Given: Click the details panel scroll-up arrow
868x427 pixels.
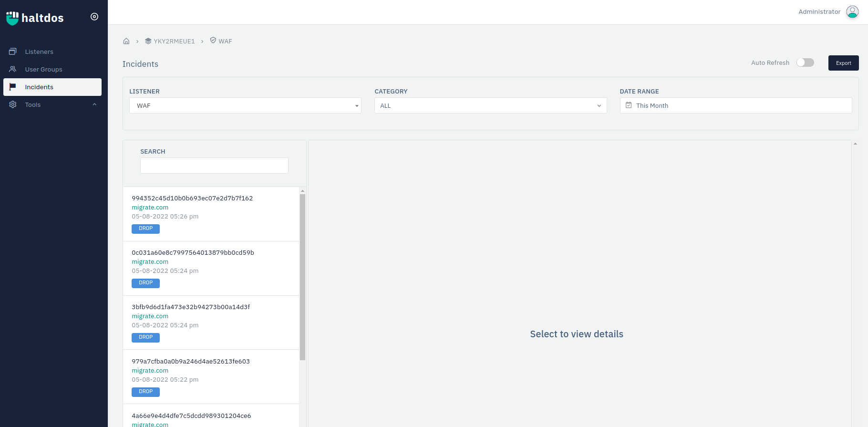Looking at the screenshot, I should [x=855, y=144].
